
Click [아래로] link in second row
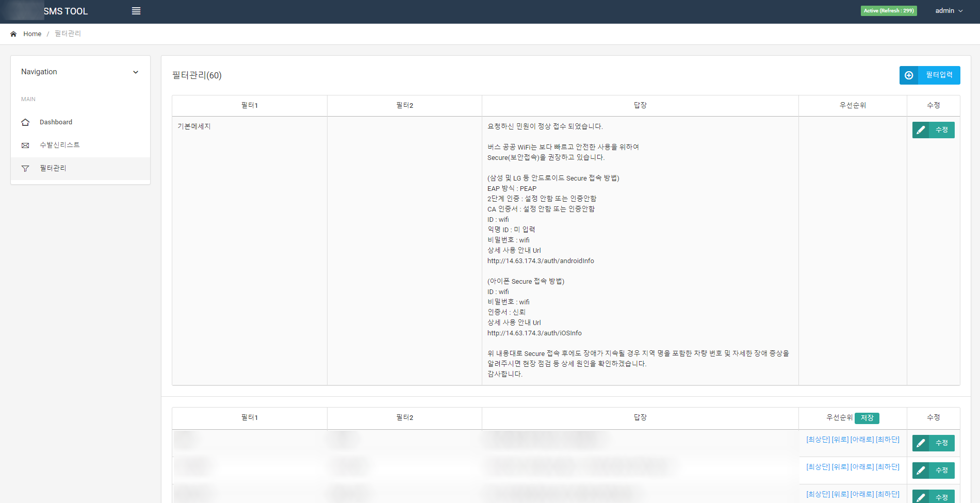click(862, 467)
